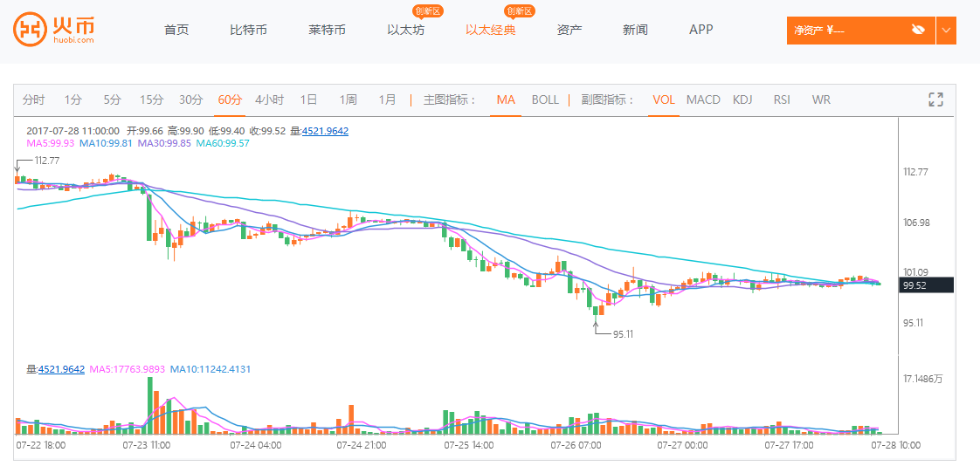Click the 99.52 current price label

(x=928, y=284)
